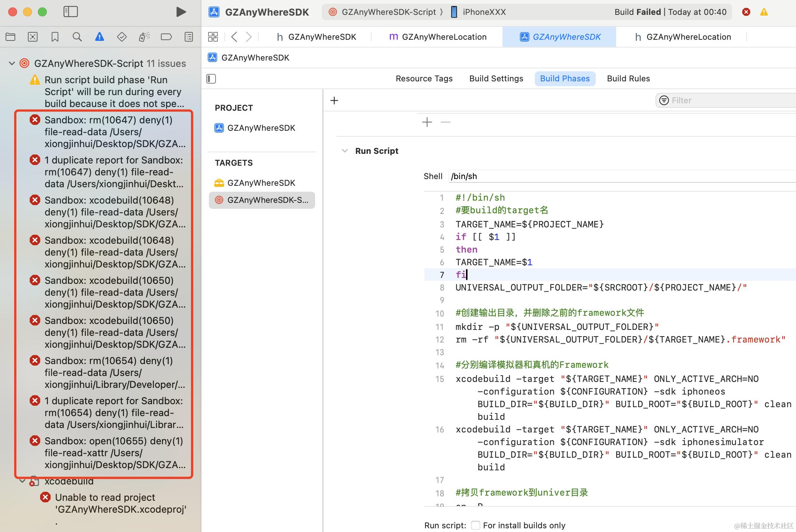Viewport: 796px width, 532px height.
Task: Click the red error indicator in toolbar
Action: (746, 12)
